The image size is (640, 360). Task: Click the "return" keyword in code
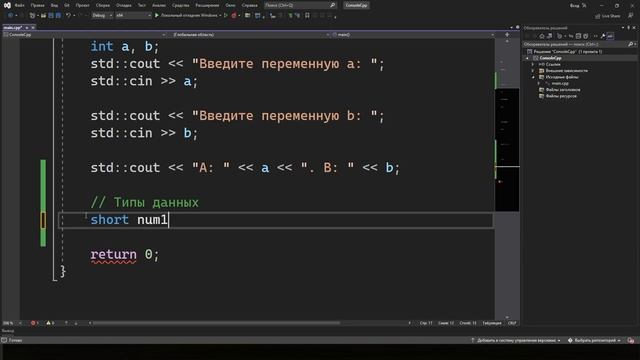coord(113,254)
